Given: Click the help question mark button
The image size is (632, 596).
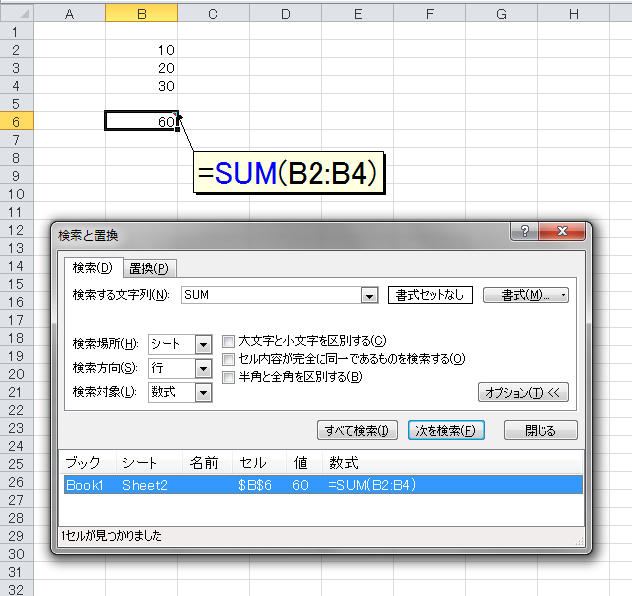Looking at the screenshot, I should pos(524,231).
